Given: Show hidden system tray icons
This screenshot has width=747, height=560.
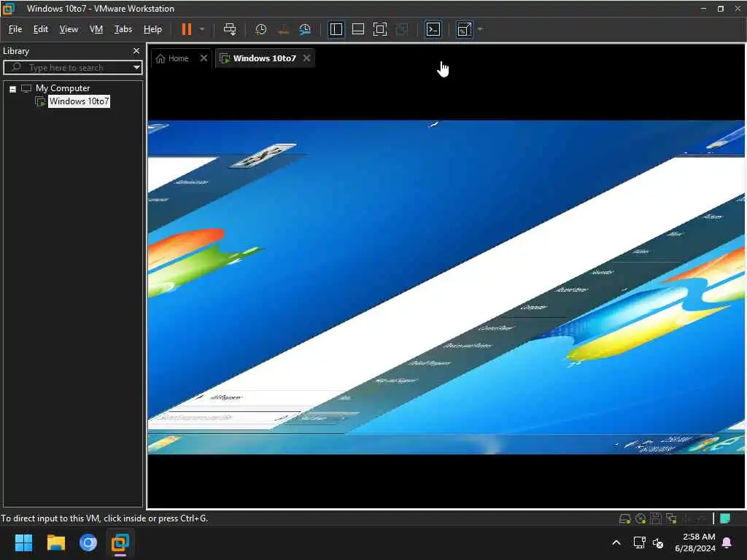Looking at the screenshot, I should coord(616,542).
